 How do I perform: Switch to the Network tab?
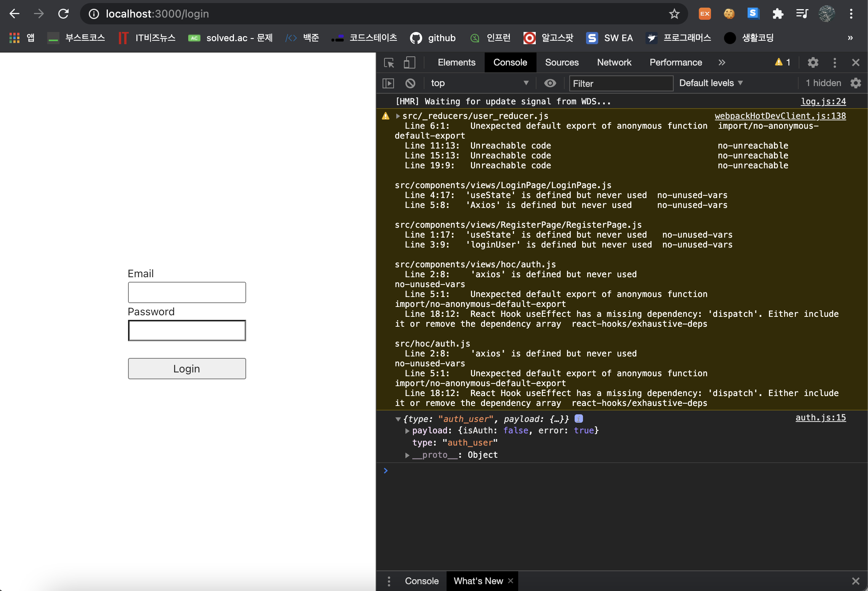pos(614,62)
